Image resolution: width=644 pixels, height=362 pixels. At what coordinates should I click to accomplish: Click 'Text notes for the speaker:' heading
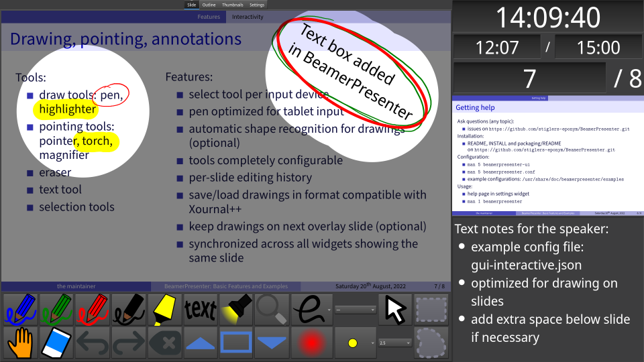(531, 229)
